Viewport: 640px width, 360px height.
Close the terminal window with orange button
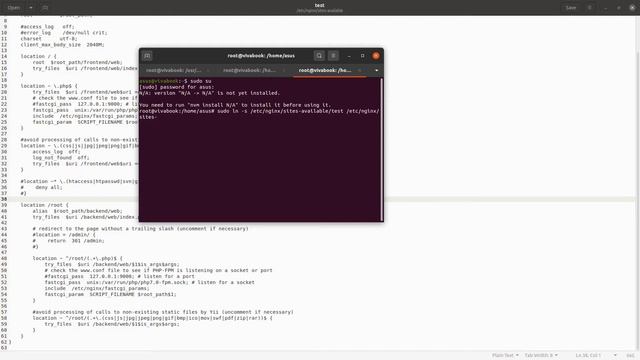tap(376, 56)
